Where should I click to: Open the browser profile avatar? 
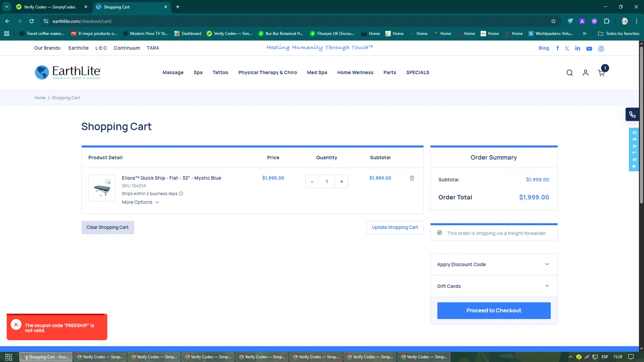point(625,21)
